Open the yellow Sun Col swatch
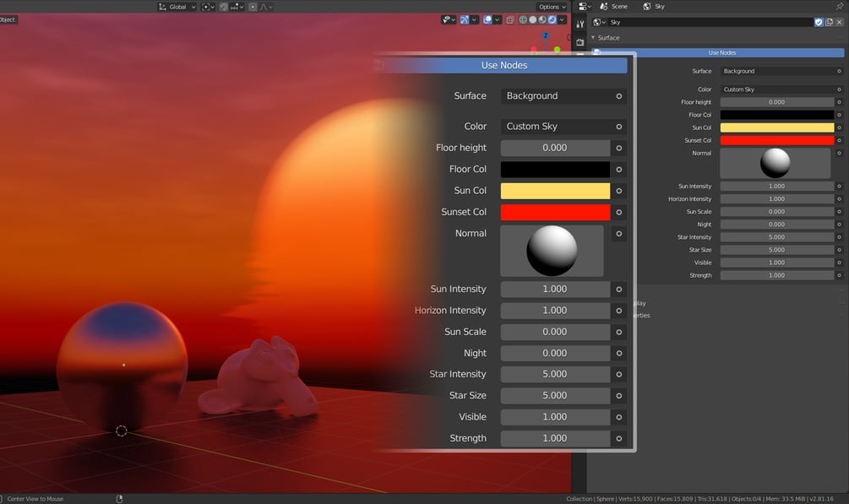 (x=777, y=127)
